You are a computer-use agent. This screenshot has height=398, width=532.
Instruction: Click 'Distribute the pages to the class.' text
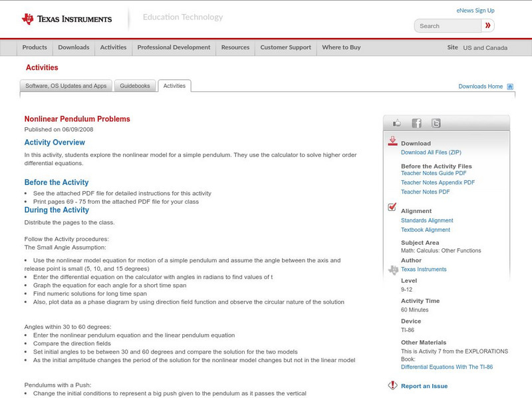pyautogui.click(x=70, y=222)
